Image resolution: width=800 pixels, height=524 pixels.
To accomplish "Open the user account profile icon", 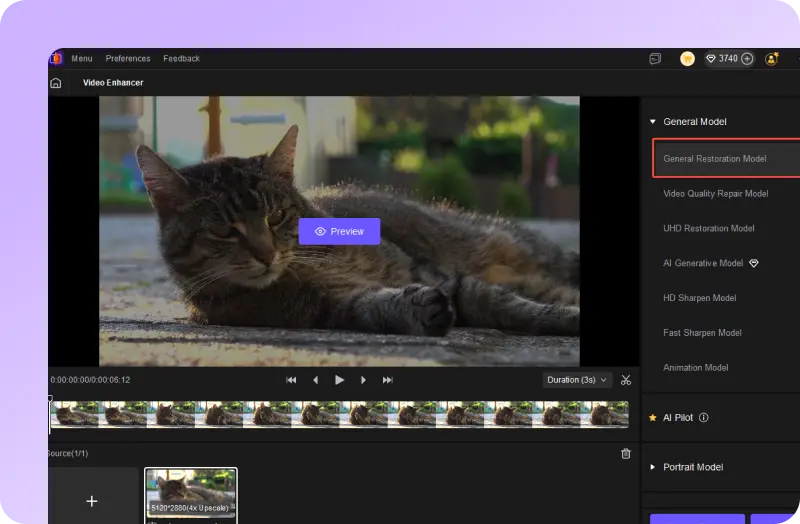I will pyautogui.click(x=771, y=59).
